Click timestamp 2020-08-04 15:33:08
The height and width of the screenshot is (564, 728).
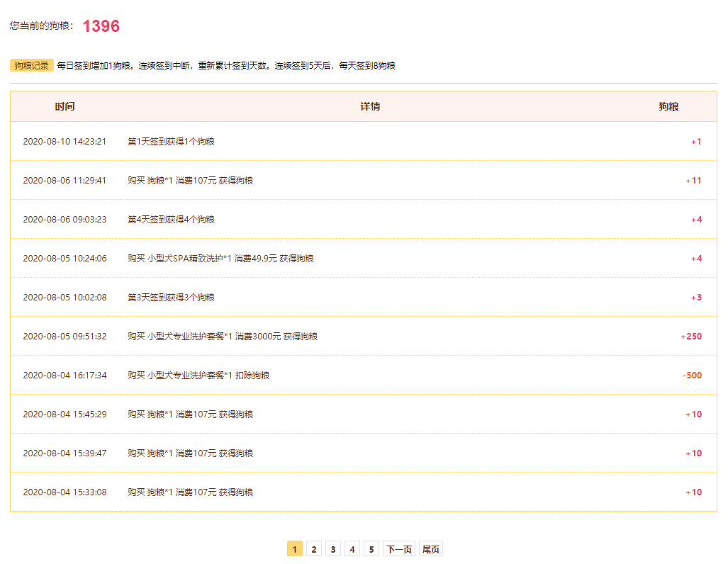[65, 492]
